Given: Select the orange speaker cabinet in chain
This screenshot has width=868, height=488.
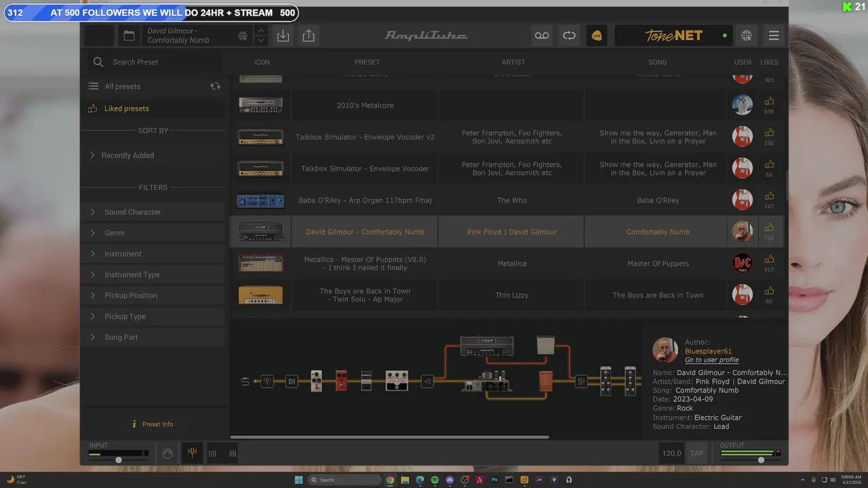Looking at the screenshot, I should click(x=546, y=381).
